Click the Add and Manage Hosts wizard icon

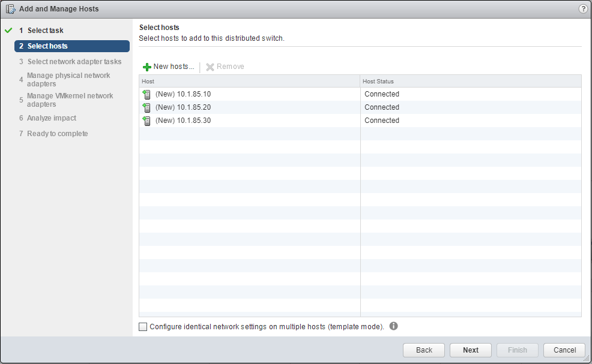(10, 9)
